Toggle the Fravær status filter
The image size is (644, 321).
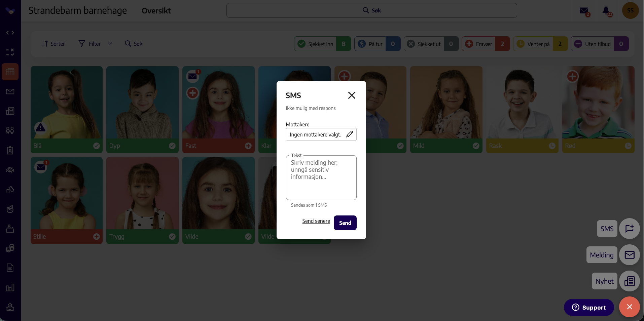point(486,44)
